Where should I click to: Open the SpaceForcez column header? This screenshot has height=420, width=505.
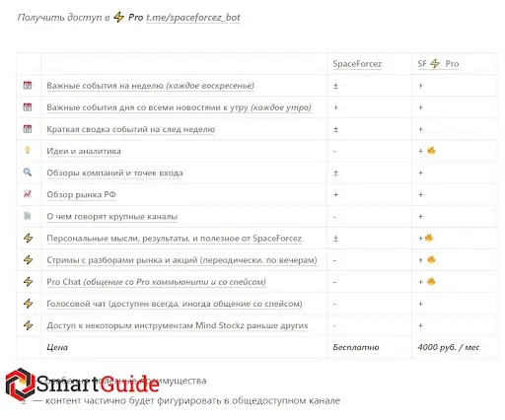point(357,64)
